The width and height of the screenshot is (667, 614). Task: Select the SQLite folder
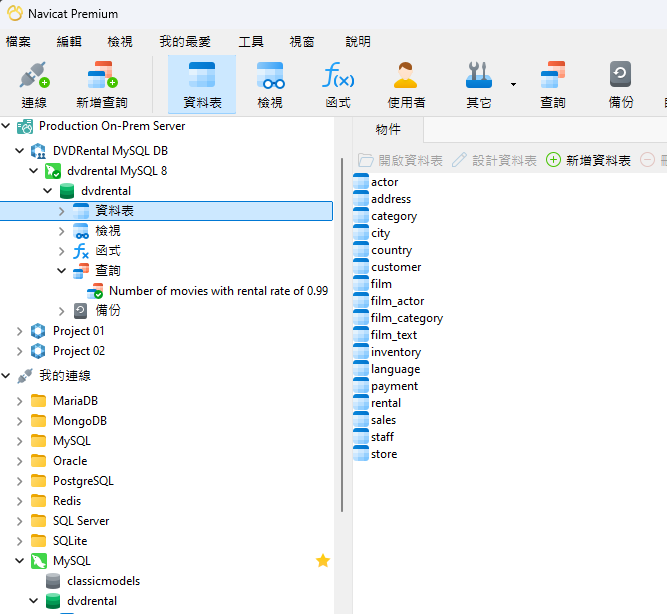tap(70, 541)
